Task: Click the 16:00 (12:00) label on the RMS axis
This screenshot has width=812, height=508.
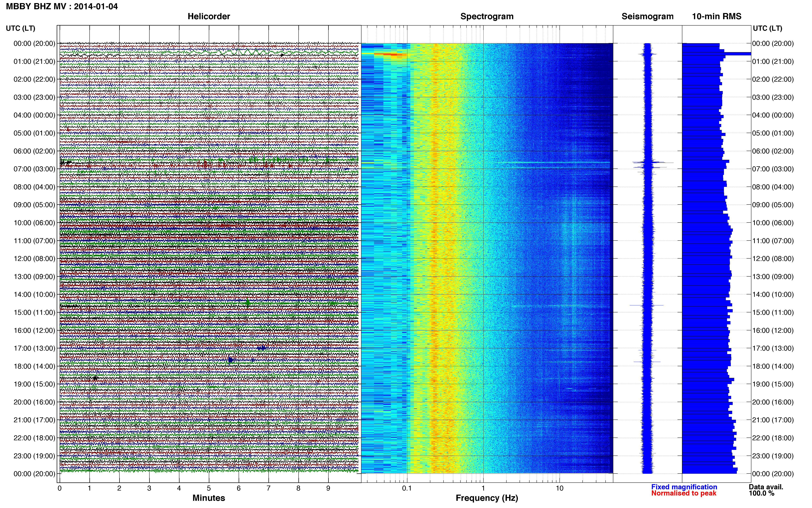Action: point(773,330)
